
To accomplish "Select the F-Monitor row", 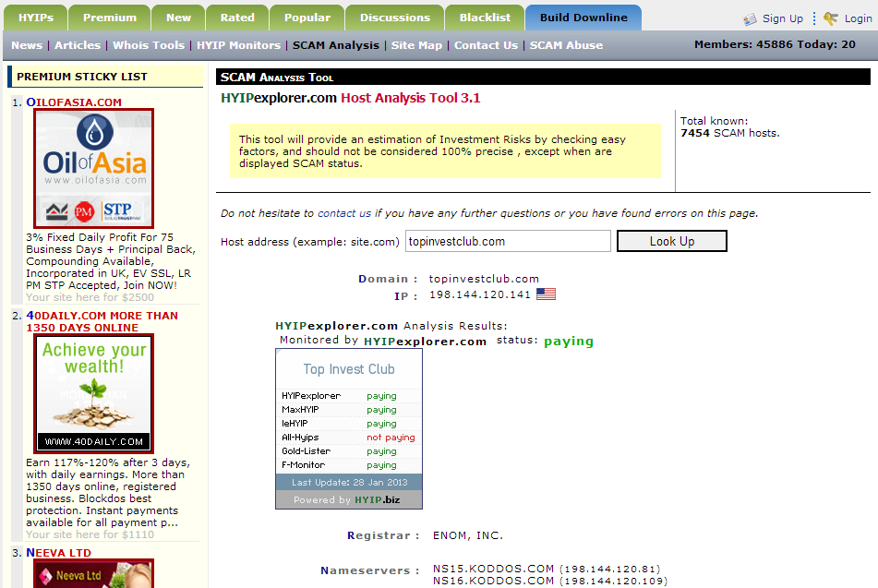I will point(348,465).
